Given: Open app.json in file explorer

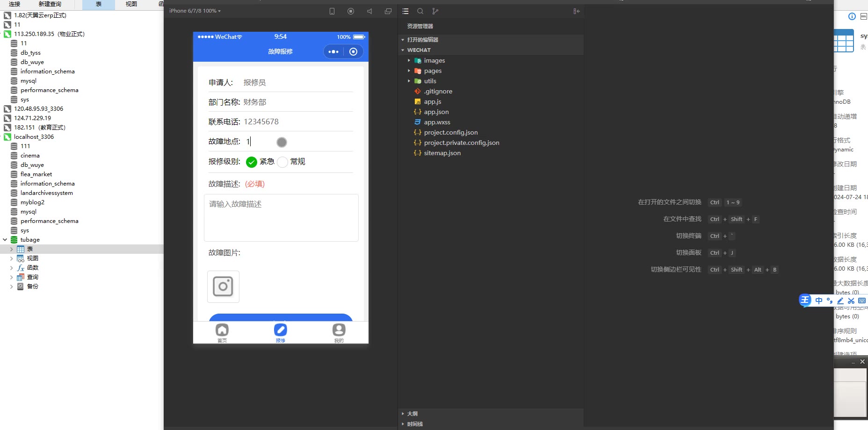Looking at the screenshot, I should (x=436, y=112).
